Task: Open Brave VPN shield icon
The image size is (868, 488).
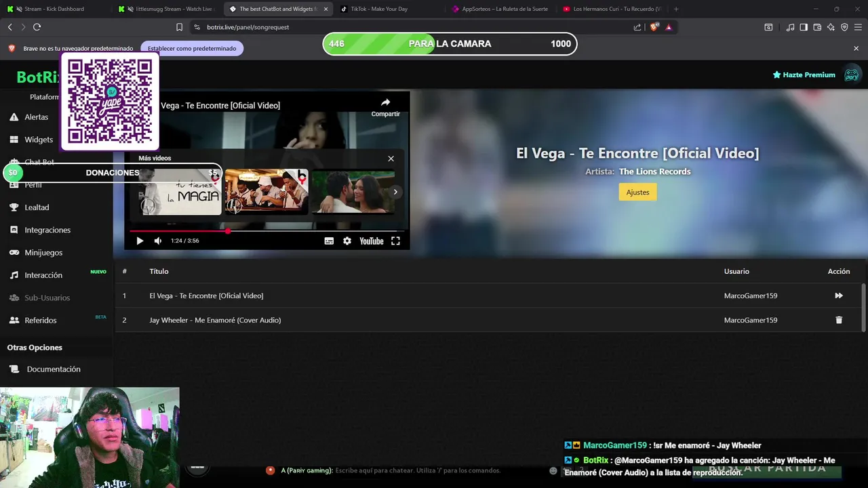Action: pyautogui.click(x=844, y=27)
